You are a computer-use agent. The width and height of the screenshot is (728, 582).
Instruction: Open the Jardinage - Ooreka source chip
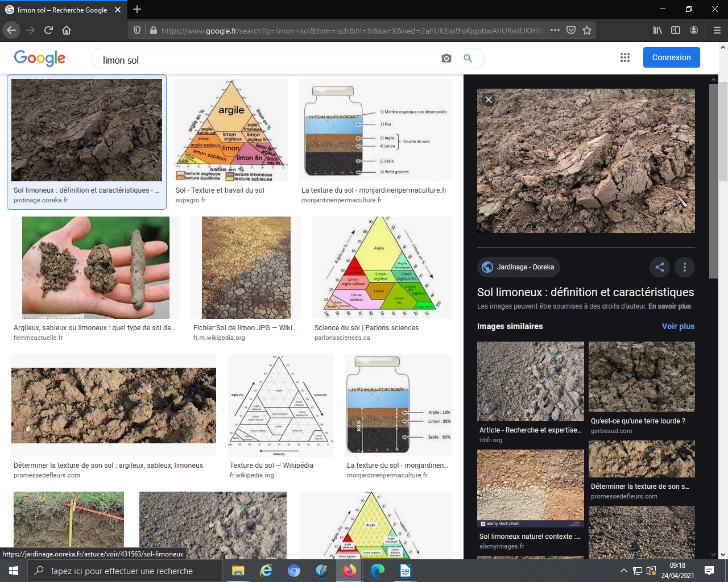(518, 267)
